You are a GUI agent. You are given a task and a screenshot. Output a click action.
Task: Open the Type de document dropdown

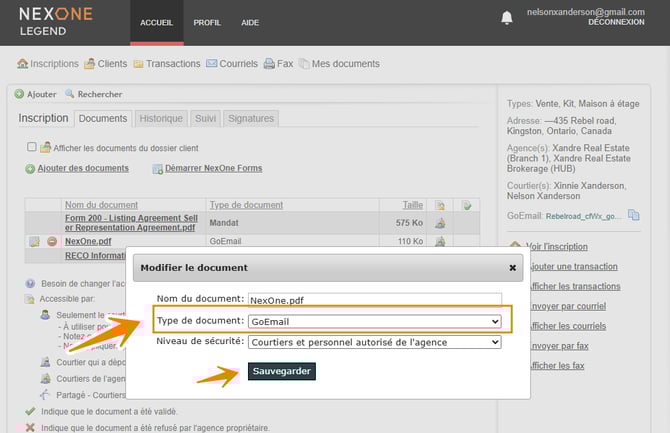[x=374, y=321]
